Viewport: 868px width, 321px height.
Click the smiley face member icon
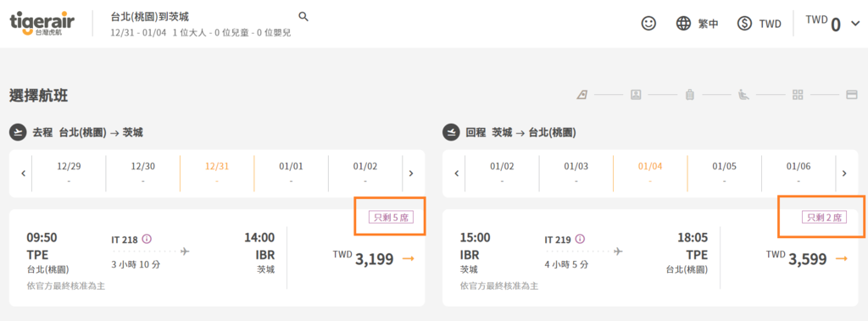(648, 23)
